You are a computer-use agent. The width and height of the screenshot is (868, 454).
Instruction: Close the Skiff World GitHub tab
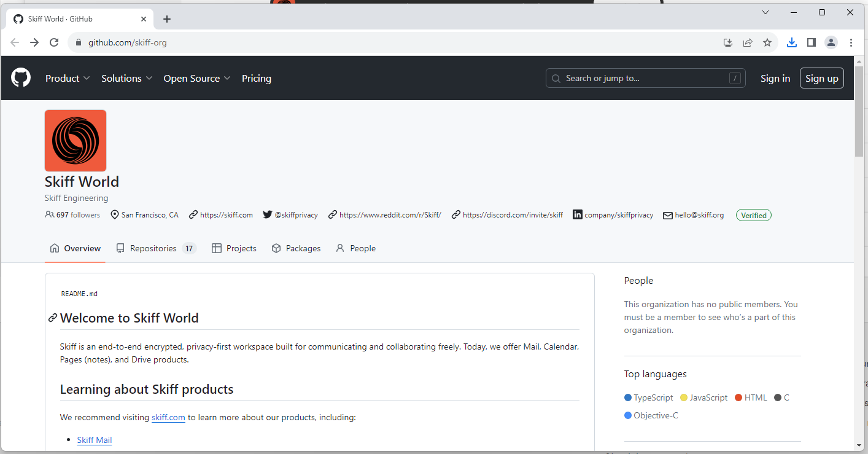tap(144, 19)
